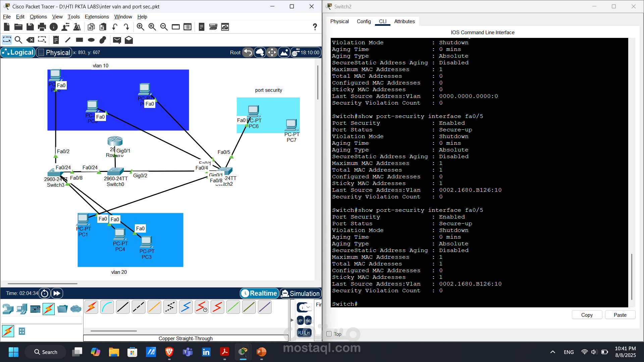Click the Router0 device in topology
This screenshot has width=644, height=362.
(x=115, y=141)
